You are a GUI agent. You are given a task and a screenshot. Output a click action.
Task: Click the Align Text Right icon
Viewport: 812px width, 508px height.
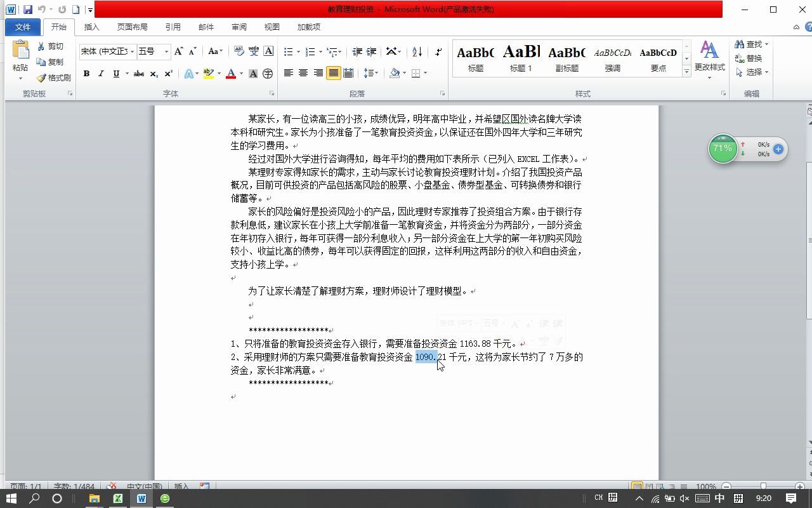tap(318, 73)
